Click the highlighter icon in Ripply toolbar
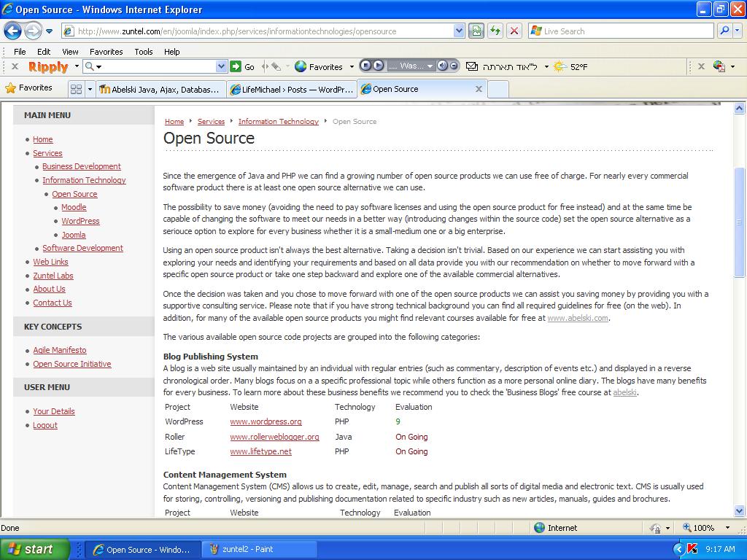This screenshot has height=560, width=747. (x=276, y=66)
